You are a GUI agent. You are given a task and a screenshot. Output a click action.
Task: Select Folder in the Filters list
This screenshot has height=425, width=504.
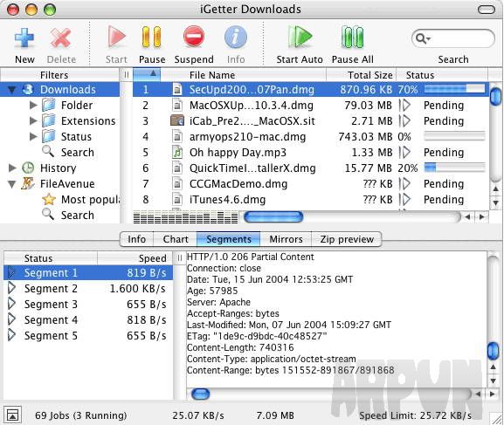pyautogui.click(x=77, y=105)
